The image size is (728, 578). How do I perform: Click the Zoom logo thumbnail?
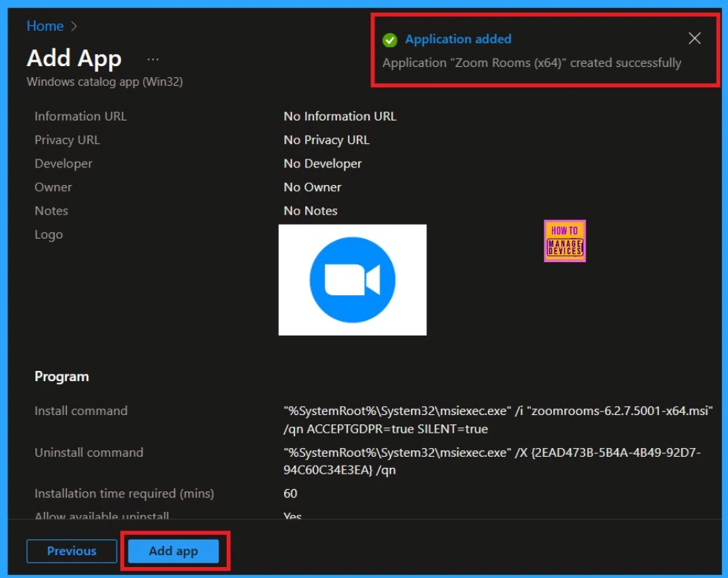[x=352, y=280]
